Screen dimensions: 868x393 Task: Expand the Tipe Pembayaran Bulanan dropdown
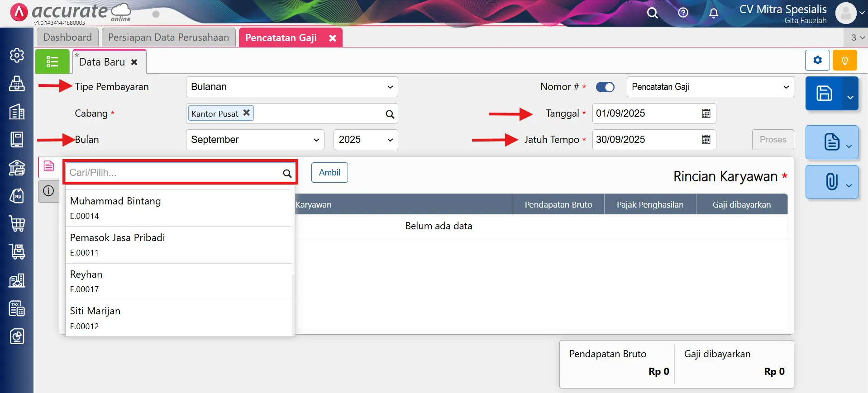291,87
